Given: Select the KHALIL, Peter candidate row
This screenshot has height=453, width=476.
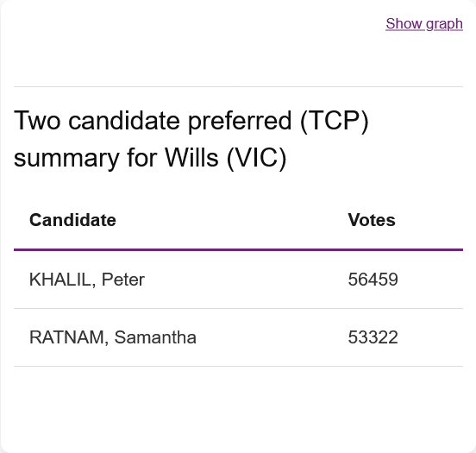Looking at the screenshot, I should [x=238, y=280].
